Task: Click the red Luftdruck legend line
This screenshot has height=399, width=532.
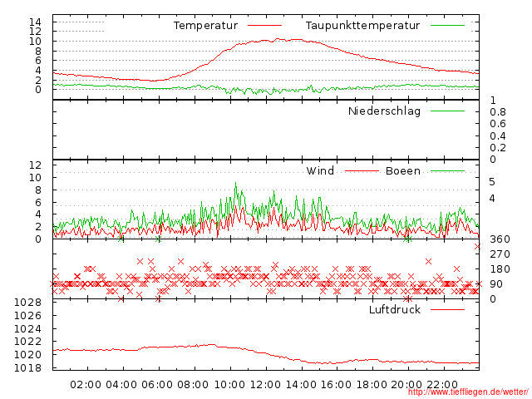Action: (x=447, y=309)
